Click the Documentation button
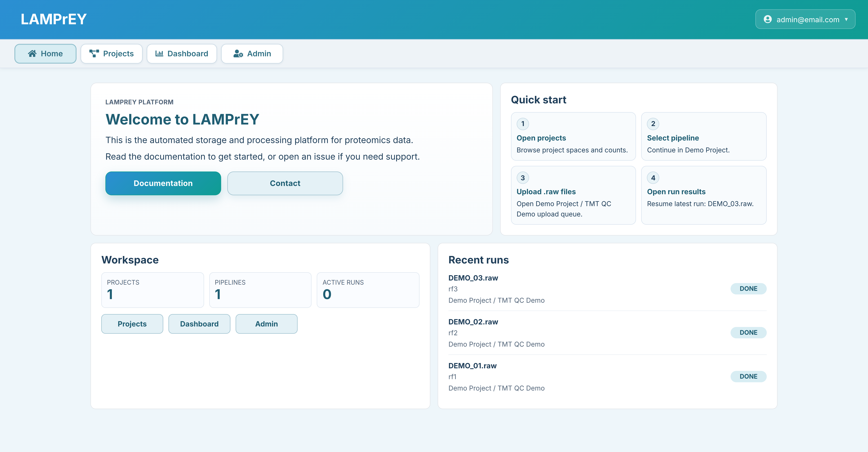Screen dimensions: 868x452 pyautogui.click(x=163, y=183)
